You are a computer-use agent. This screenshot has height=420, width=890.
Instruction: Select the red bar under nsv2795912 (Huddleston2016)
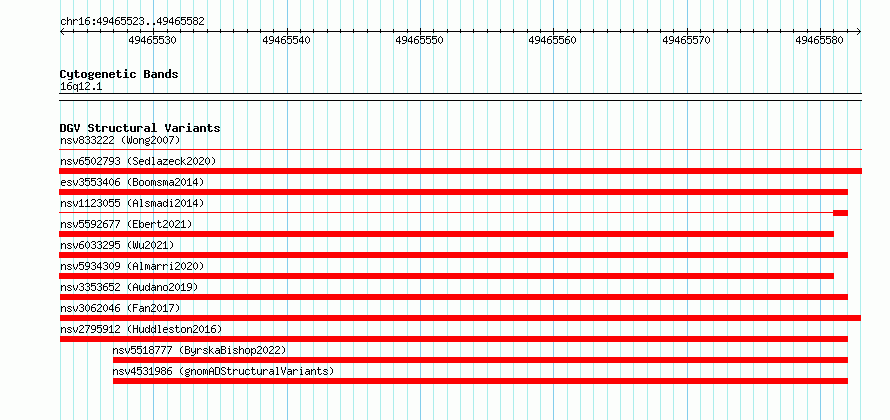point(454,339)
